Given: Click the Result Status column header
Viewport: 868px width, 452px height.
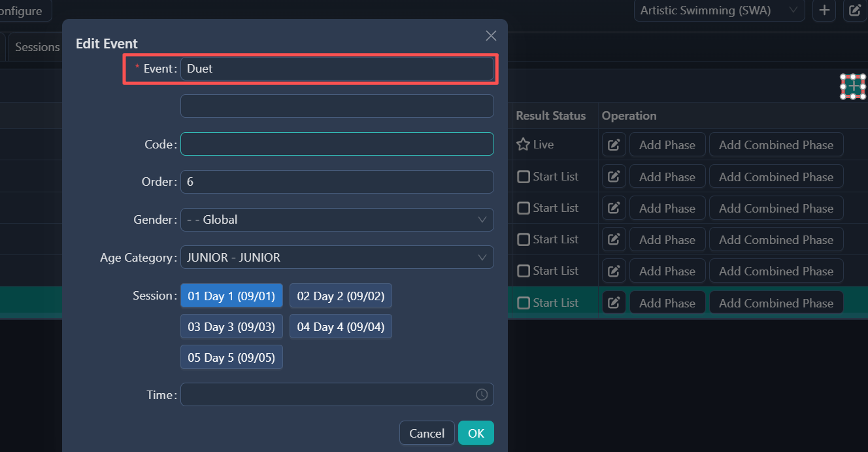Looking at the screenshot, I should (551, 116).
